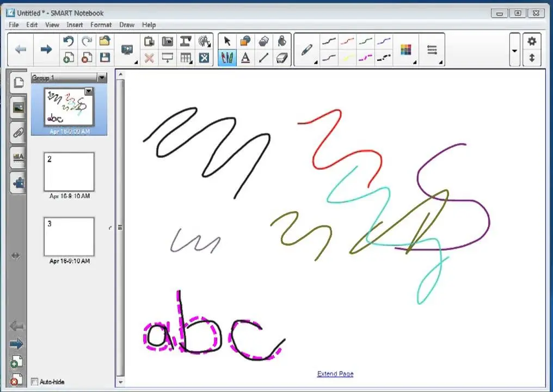
Task: Add a page using the top toolbar's add page icon
Action: click(x=69, y=58)
